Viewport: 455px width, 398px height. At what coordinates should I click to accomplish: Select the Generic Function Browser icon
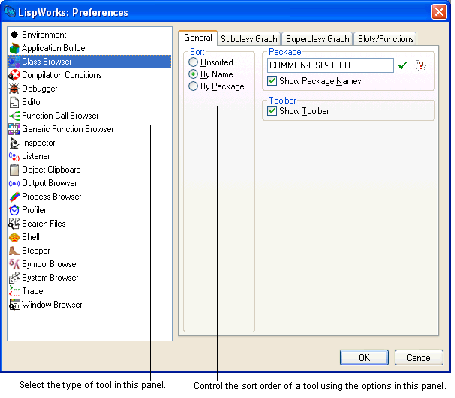[x=14, y=129]
